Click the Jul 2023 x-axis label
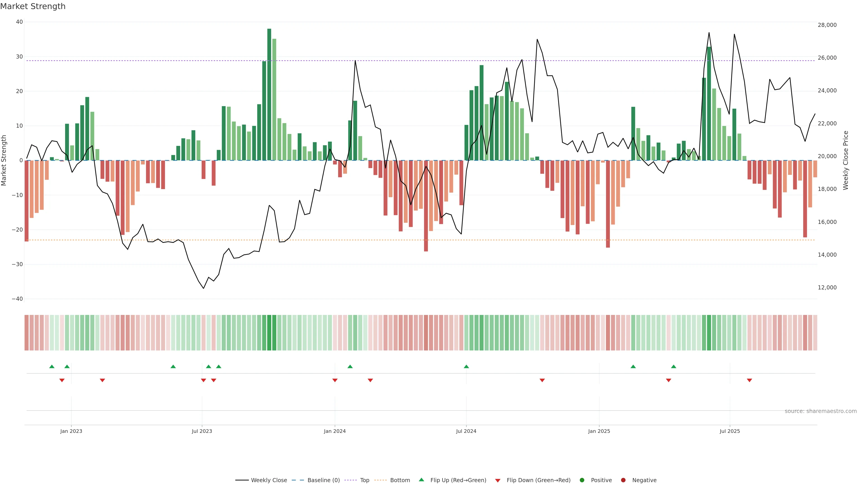868x488 pixels. [x=202, y=431]
